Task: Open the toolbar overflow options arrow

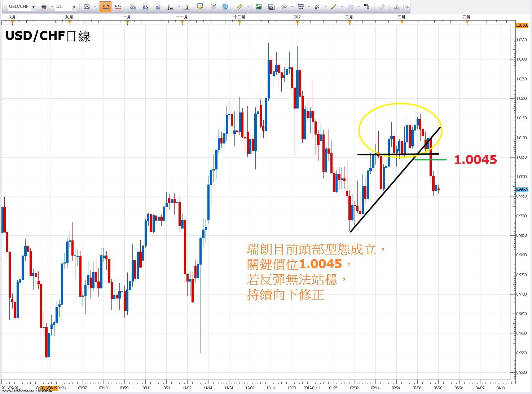Action: pos(407,6)
